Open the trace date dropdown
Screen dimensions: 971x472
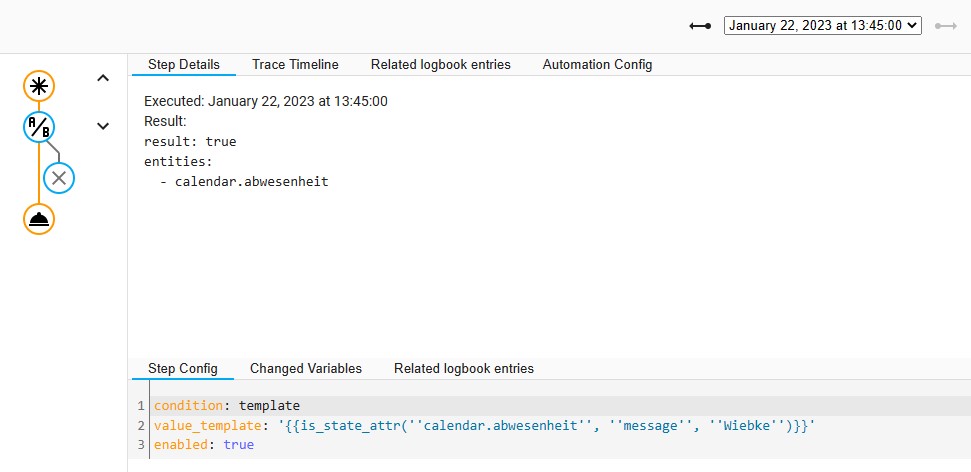[822, 25]
